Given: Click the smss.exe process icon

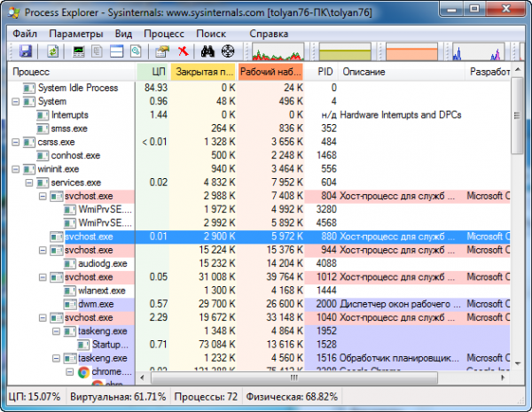Looking at the screenshot, I should click(x=43, y=128).
